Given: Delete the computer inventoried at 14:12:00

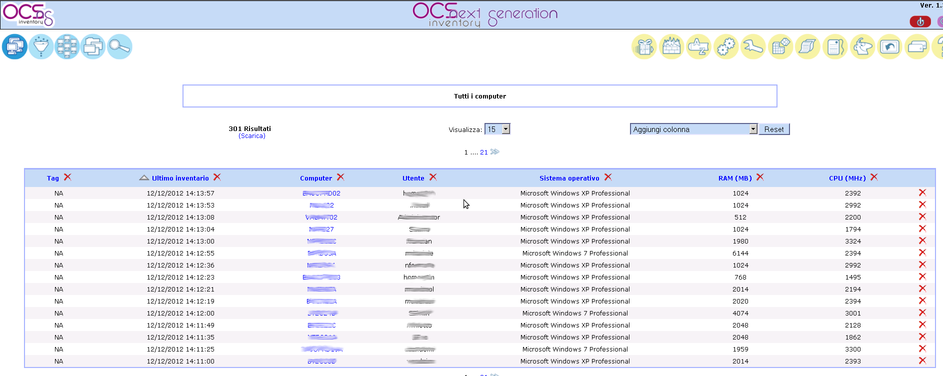Looking at the screenshot, I should (922, 313).
